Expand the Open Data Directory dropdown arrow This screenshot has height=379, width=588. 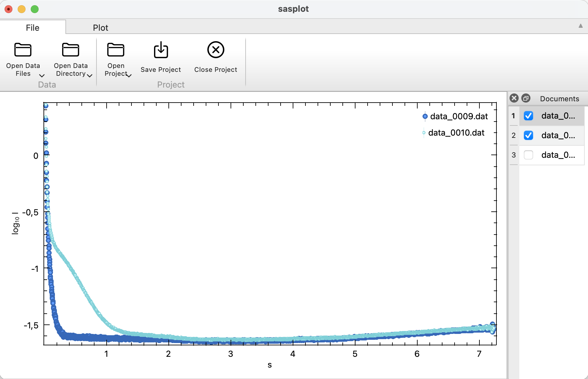click(x=90, y=75)
